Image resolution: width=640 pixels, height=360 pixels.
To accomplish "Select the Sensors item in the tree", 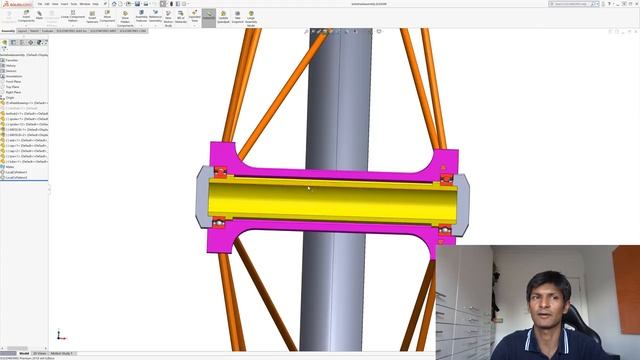I will pyautogui.click(x=11, y=71).
